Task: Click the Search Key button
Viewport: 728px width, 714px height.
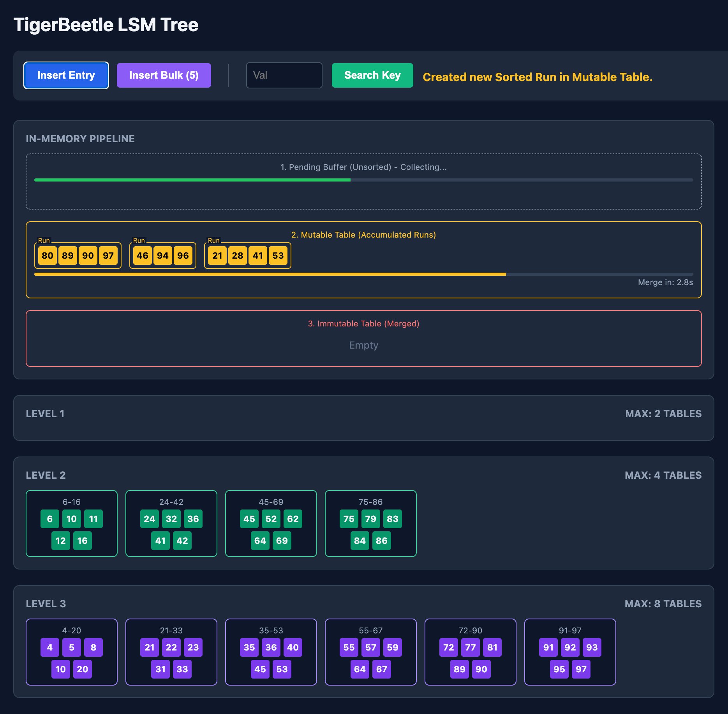Action: click(372, 75)
